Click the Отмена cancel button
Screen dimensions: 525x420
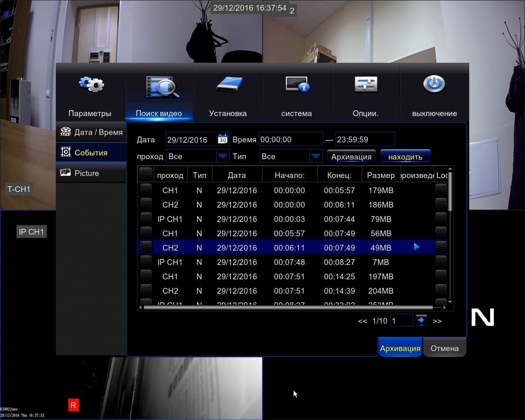[x=445, y=348]
